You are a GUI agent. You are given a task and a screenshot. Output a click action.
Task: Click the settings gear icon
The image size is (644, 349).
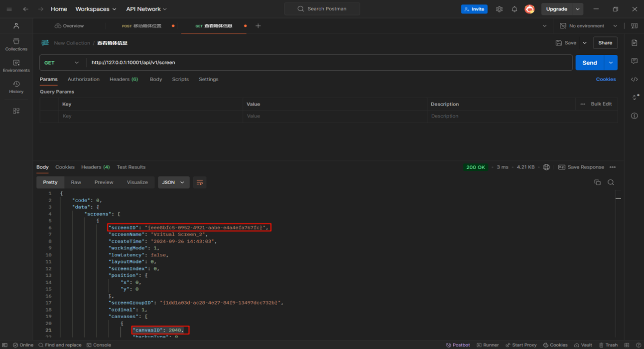pos(499,9)
